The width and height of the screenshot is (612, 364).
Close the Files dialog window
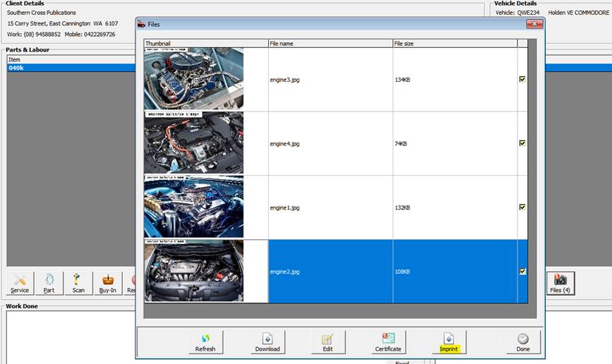[534, 24]
